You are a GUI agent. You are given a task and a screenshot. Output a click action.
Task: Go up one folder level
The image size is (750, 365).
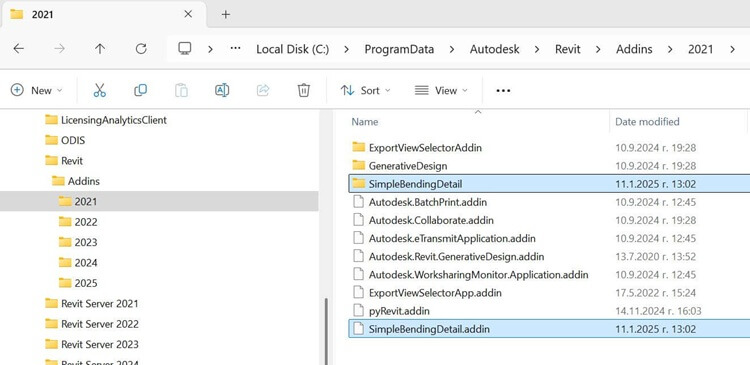click(99, 49)
